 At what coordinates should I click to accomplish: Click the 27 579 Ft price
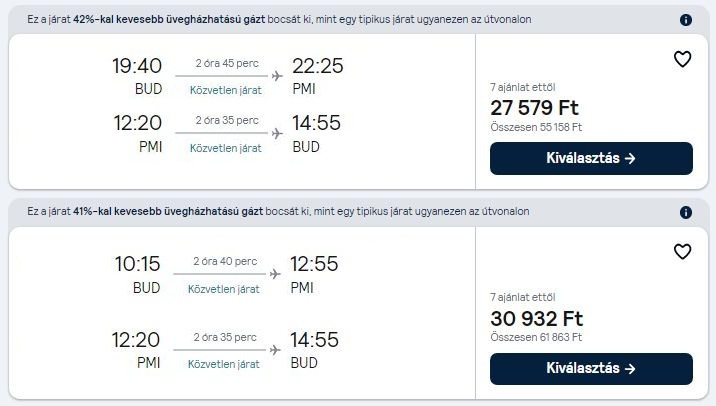534,107
